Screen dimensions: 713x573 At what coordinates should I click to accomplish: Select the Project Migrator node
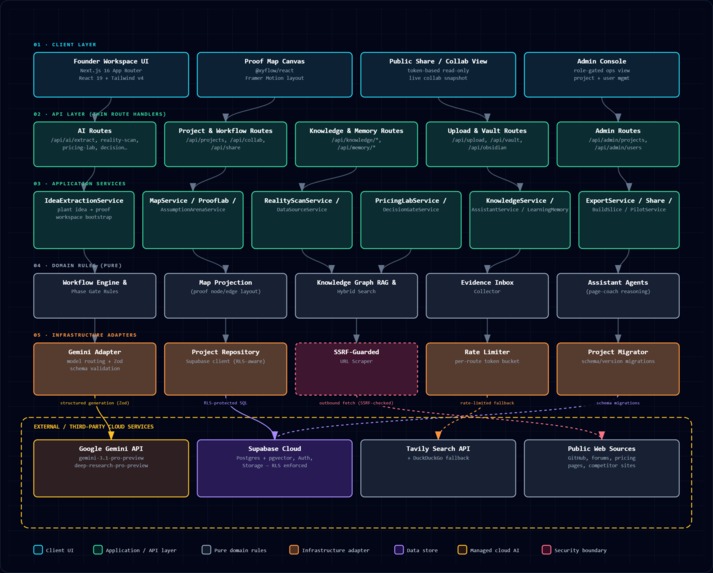pyautogui.click(x=618, y=369)
